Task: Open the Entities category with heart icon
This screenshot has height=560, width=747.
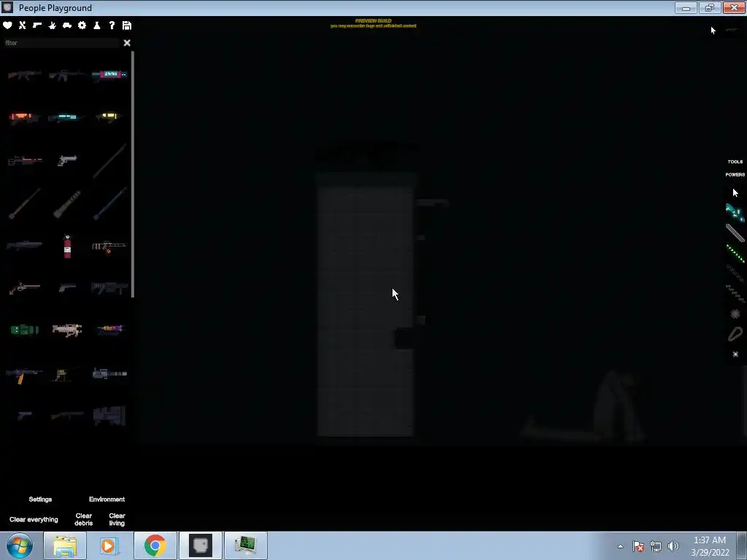Action: 7,26
